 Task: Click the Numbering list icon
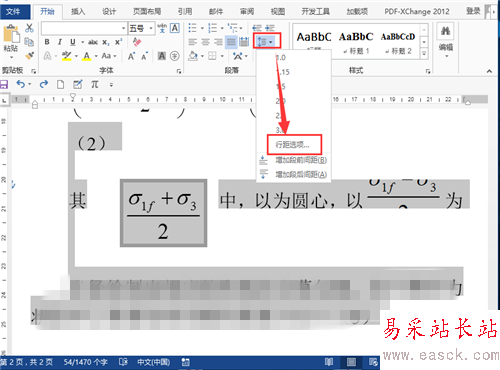point(212,28)
